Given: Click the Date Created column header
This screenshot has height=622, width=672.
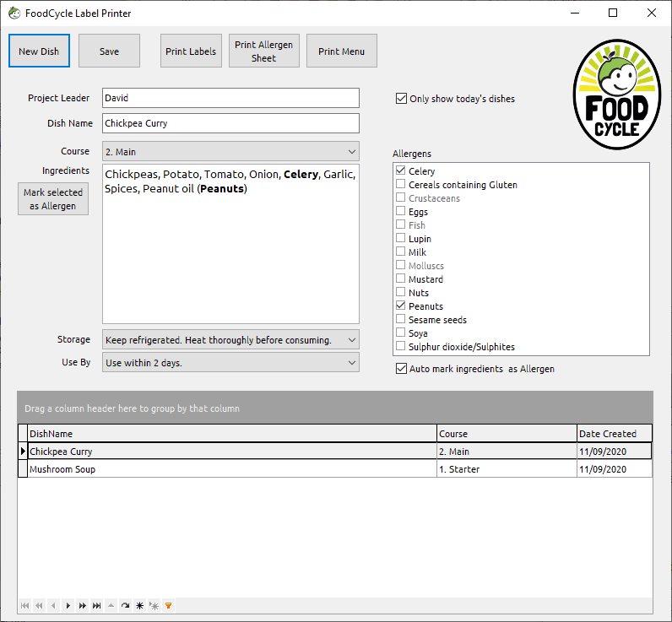Looking at the screenshot, I should coord(614,434).
